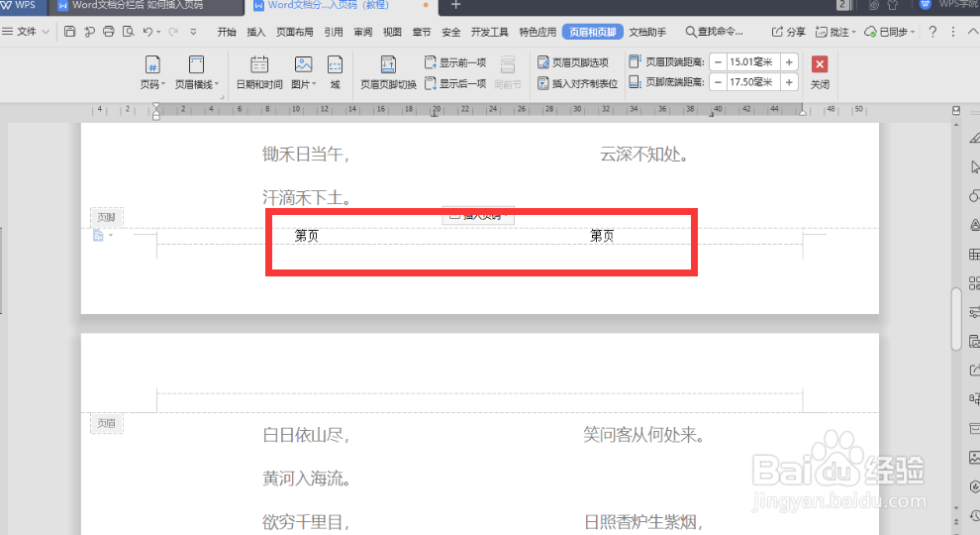Viewport: 980px width, 535px height.
Task: Click 页眉页脚切换 header footer switch
Action: 388,72
